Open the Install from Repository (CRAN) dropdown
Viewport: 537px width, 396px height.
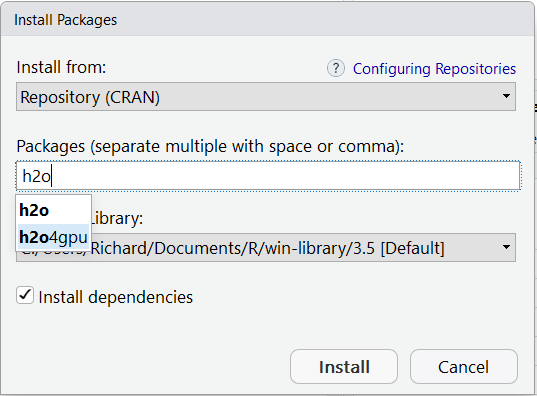pos(266,97)
